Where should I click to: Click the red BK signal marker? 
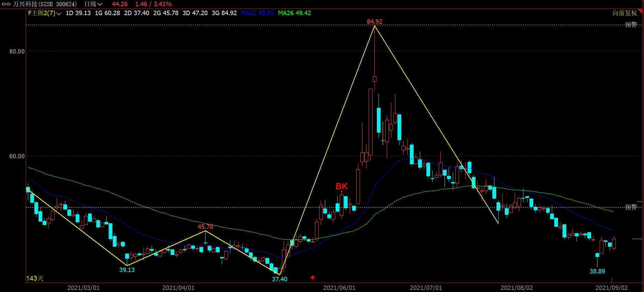coord(341,186)
